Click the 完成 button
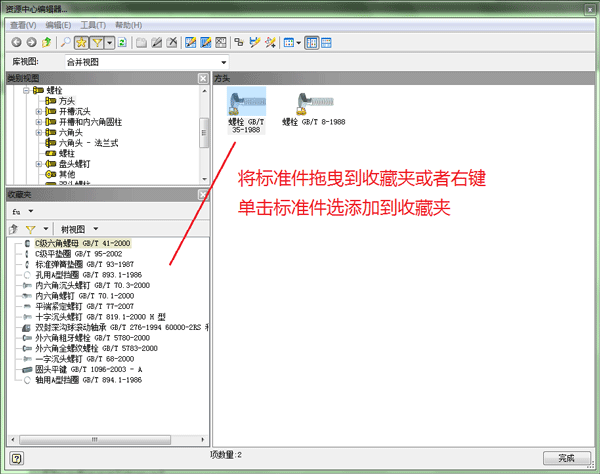This screenshot has width=600, height=474. pyautogui.click(x=567, y=458)
